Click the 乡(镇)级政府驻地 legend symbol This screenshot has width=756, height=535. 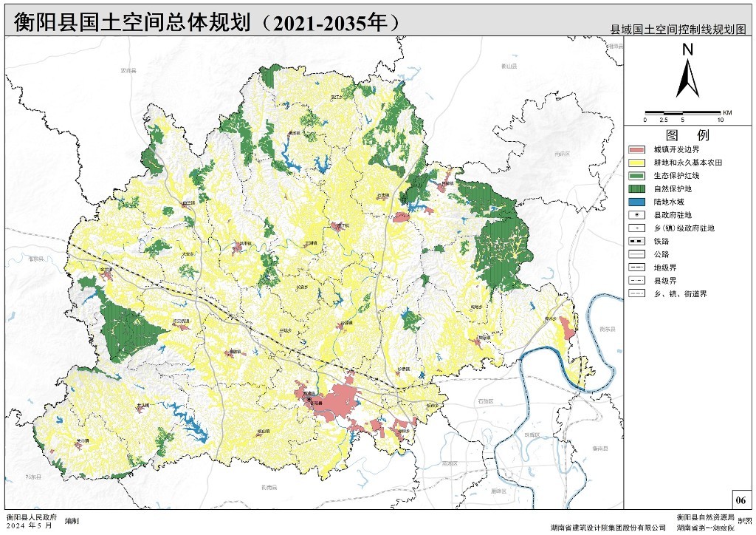(636, 228)
